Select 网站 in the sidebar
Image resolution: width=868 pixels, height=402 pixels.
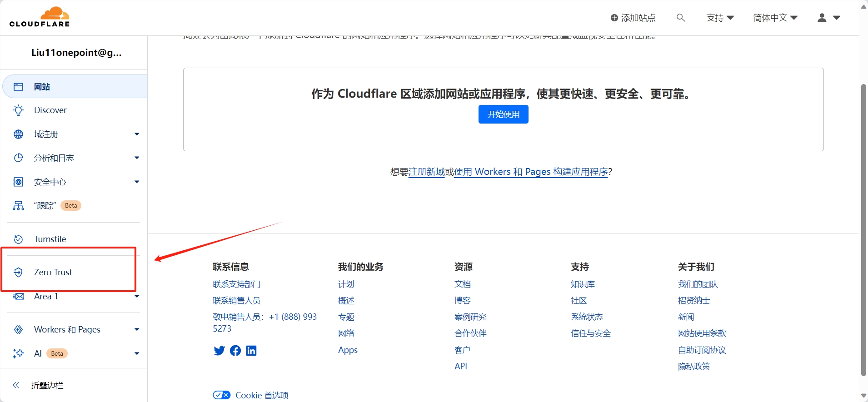(75, 87)
